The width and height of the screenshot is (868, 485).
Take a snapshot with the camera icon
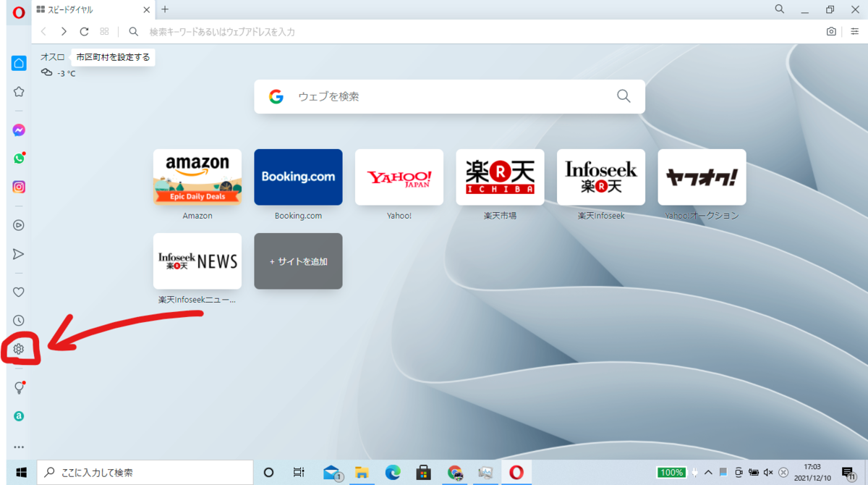point(832,32)
